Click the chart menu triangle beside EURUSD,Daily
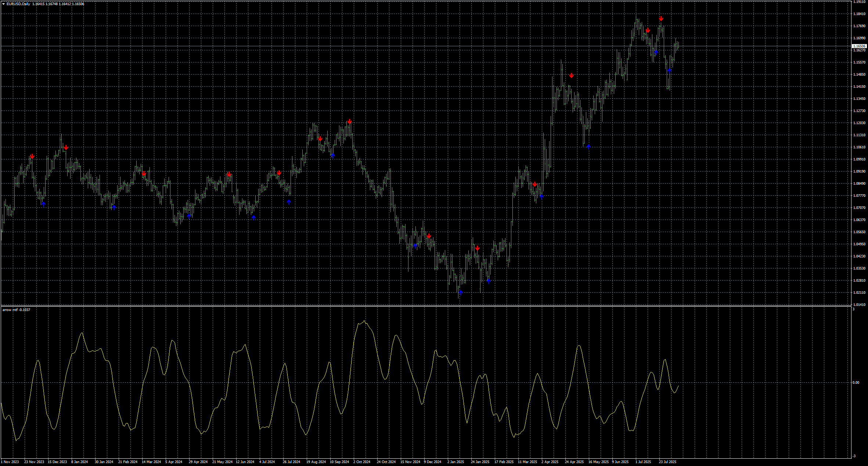 coord(4,4)
